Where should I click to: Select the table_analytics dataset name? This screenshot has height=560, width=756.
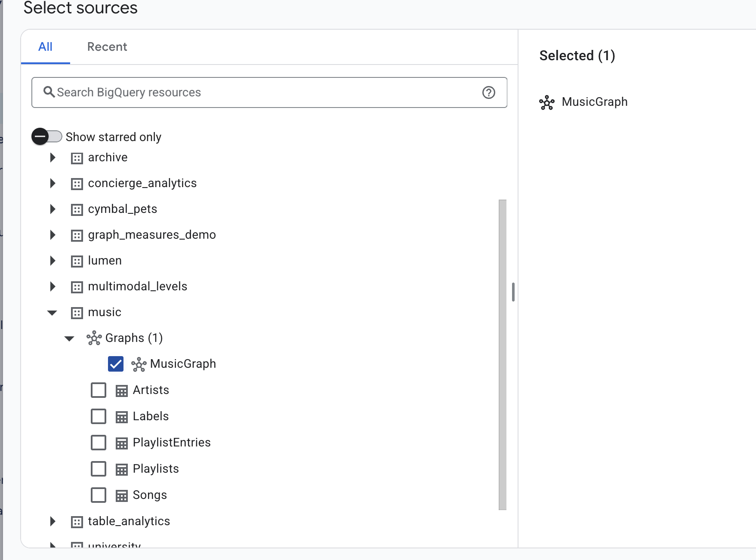point(129,521)
